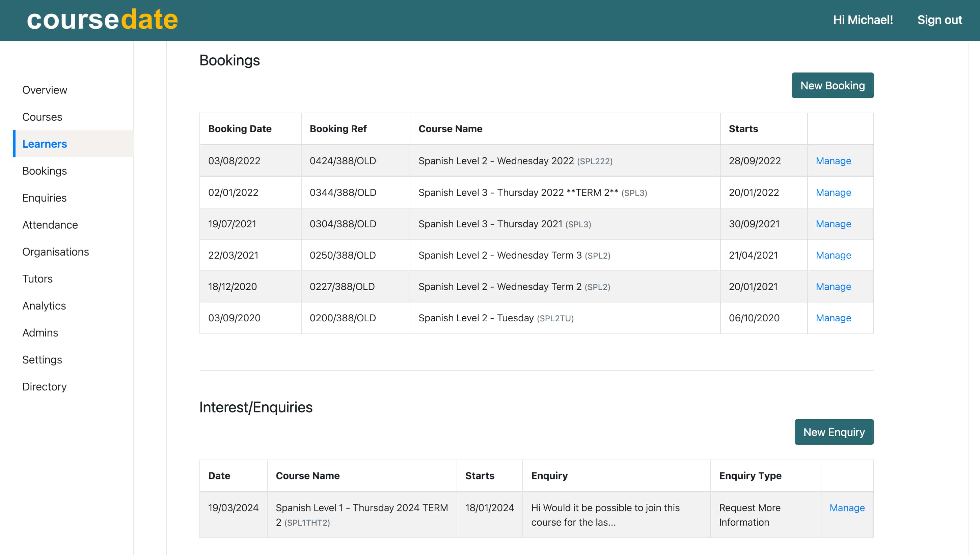The width and height of the screenshot is (980, 555).
Task: Go to Courses in sidebar
Action: [x=42, y=117]
